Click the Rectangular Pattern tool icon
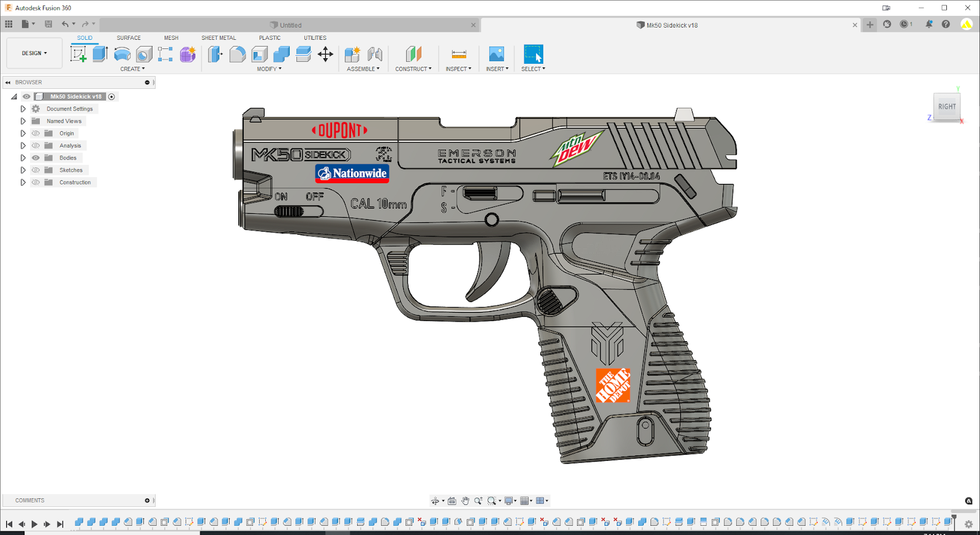 coord(165,54)
